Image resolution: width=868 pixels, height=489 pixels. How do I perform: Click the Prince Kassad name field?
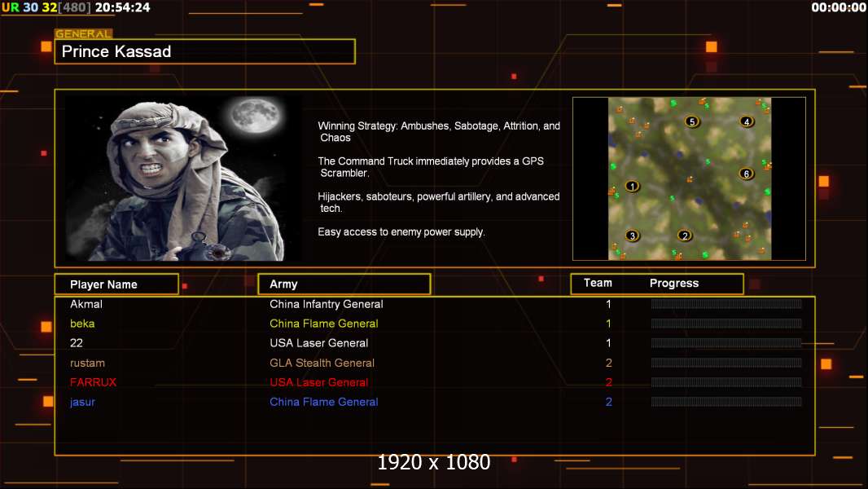pyautogui.click(x=205, y=51)
